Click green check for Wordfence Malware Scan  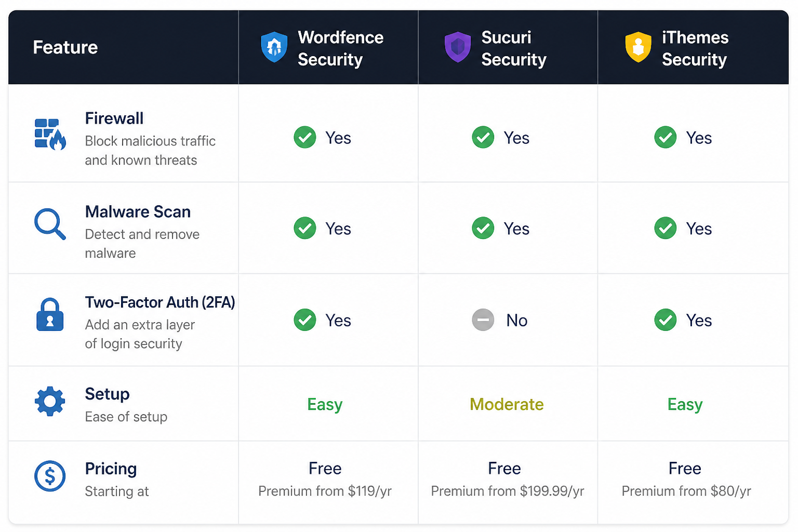(305, 228)
